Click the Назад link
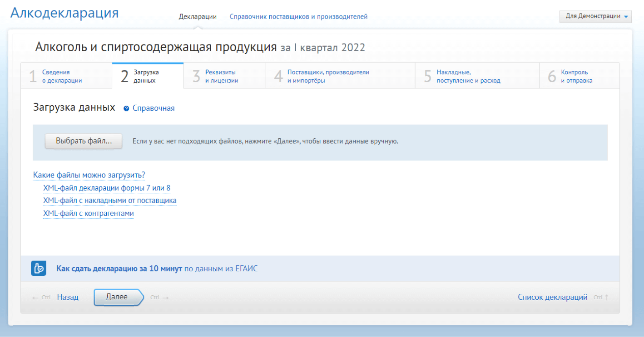 coord(68,298)
